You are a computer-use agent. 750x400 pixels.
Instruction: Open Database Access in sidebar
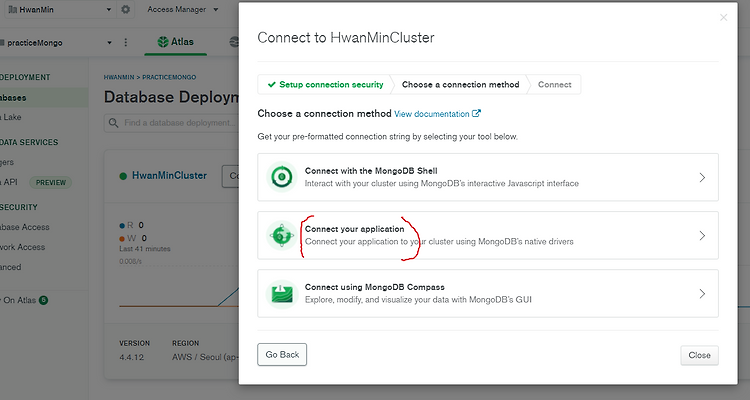25,227
